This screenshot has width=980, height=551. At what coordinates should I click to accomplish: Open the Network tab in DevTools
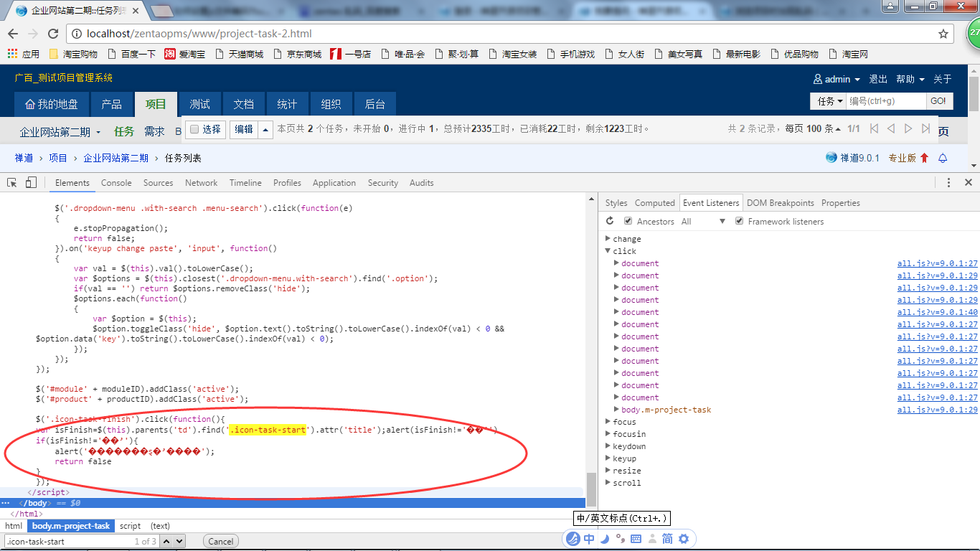coord(201,183)
